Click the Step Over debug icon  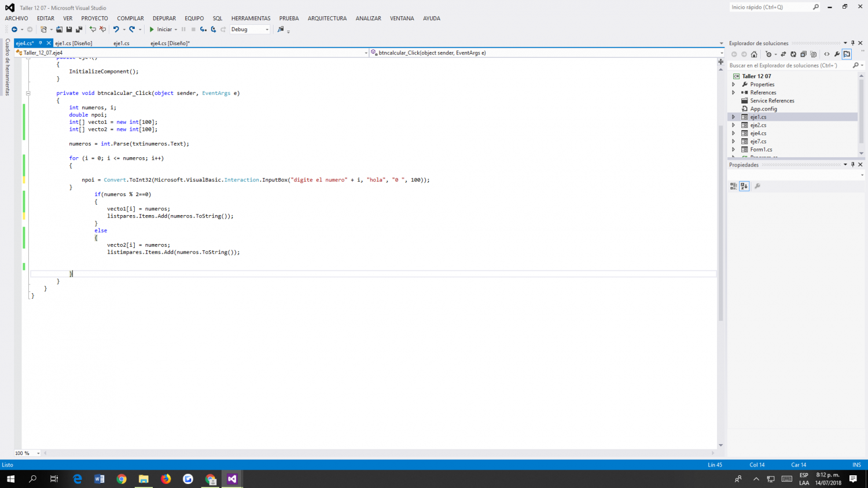pos(214,29)
